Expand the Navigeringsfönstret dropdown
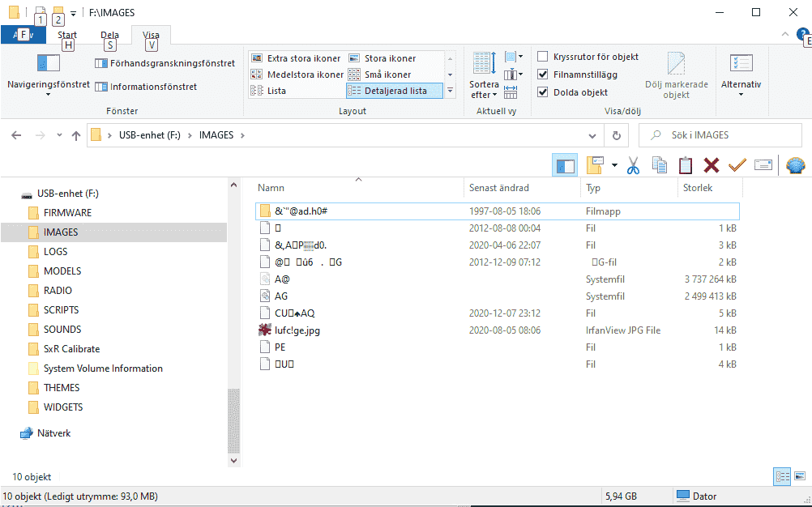Screen dimensions: 812x507 tap(48, 93)
